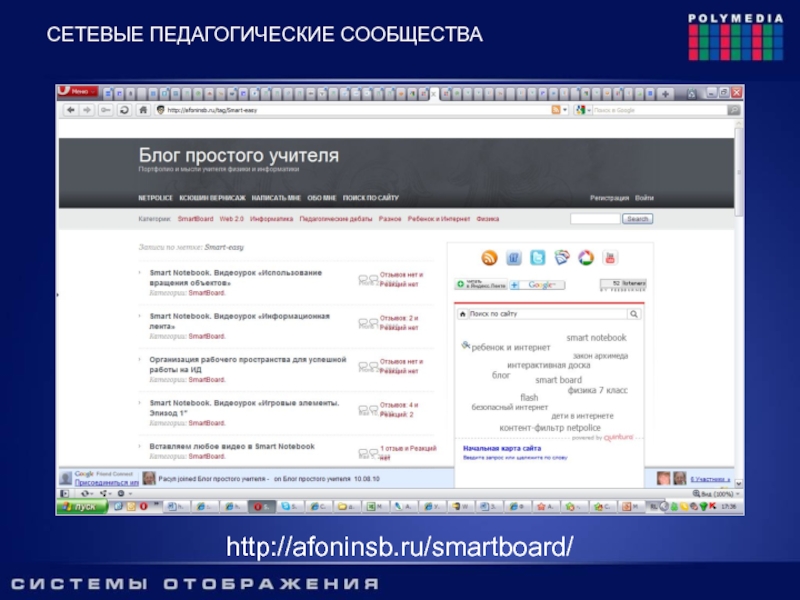Click the red Kaspersky tray icon
800x600 pixels.
tap(713, 507)
